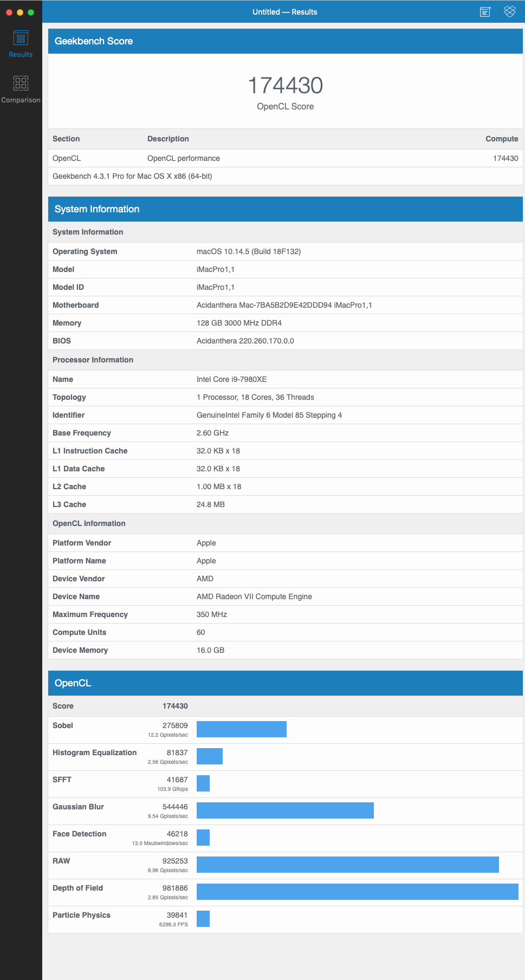Select the Depth of Field score 981886
The width and height of the screenshot is (525, 980).
click(175, 888)
